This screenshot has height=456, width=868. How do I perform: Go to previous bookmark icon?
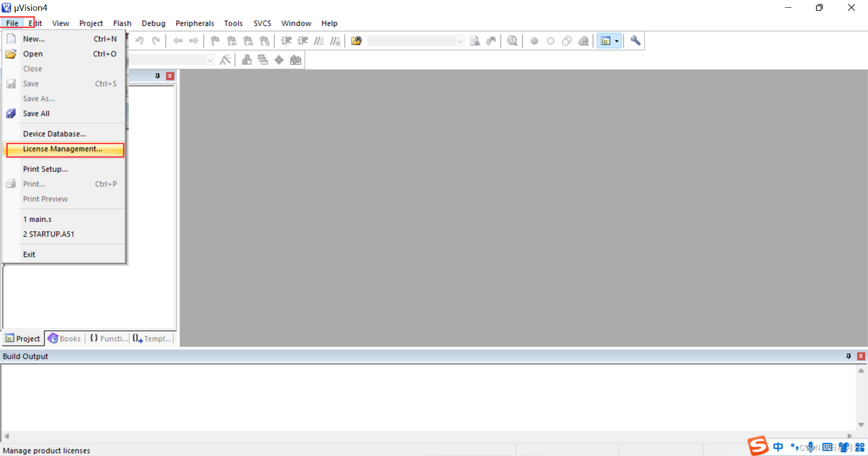(232, 41)
